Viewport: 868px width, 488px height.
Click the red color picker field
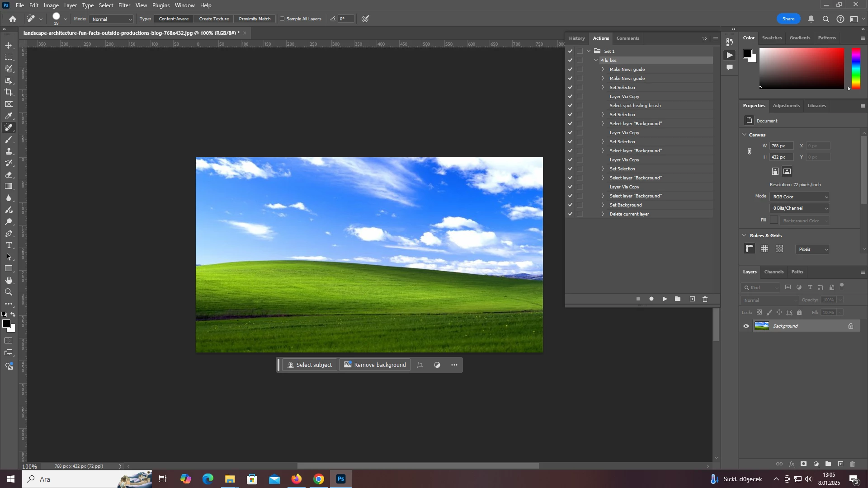click(802, 69)
